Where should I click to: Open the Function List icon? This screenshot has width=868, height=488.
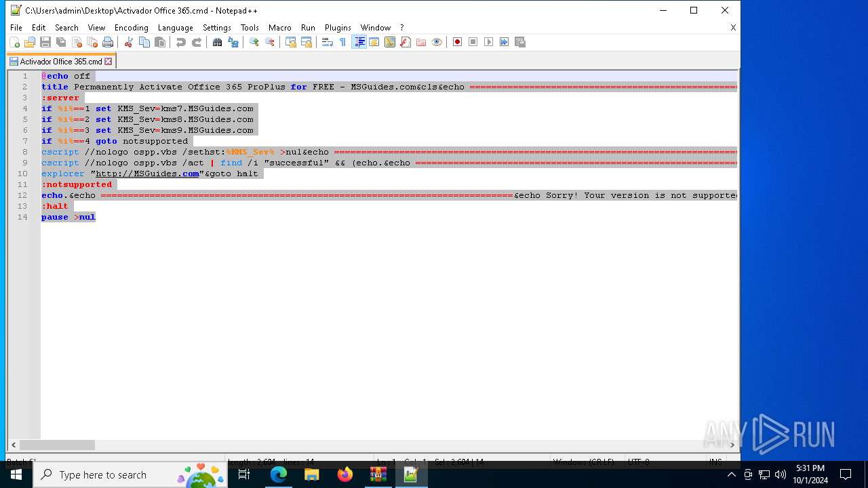pos(406,42)
